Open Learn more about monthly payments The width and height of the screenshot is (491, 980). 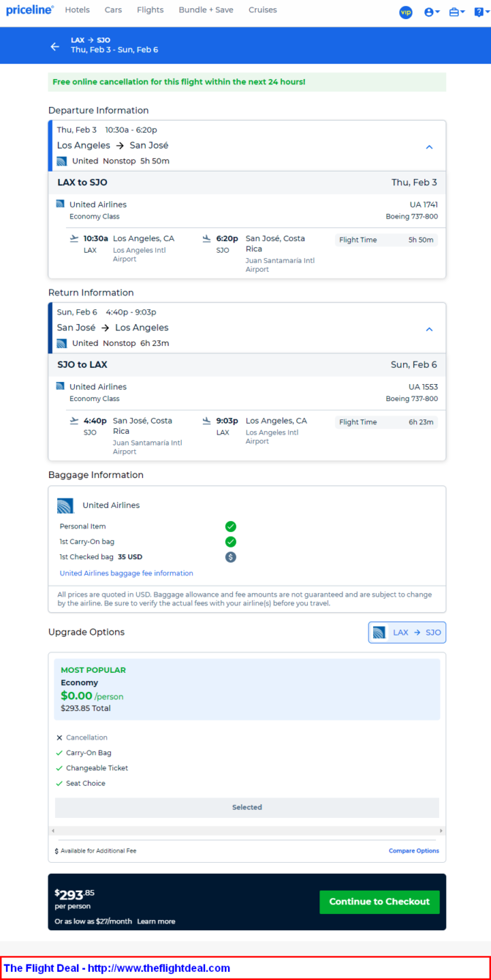click(x=156, y=921)
